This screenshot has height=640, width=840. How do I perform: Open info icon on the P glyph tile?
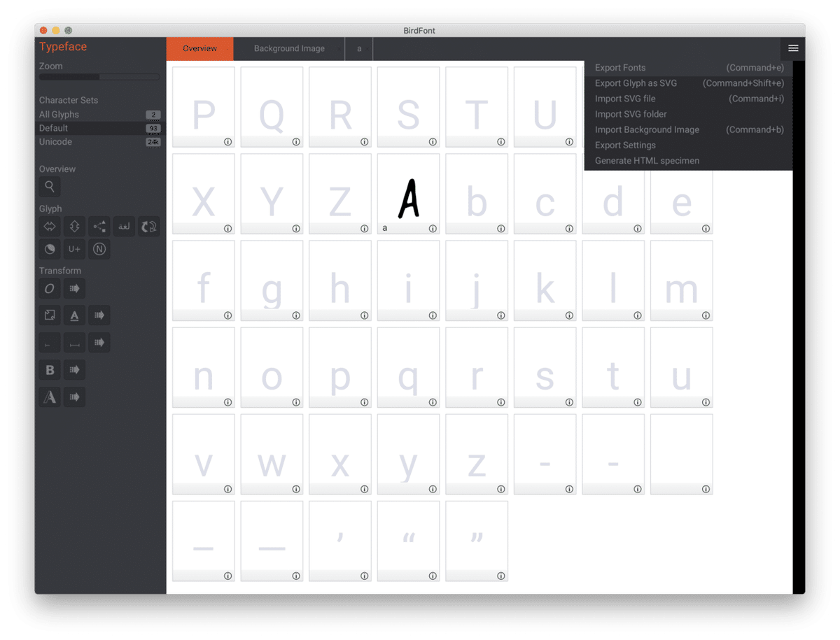pos(227,142)
